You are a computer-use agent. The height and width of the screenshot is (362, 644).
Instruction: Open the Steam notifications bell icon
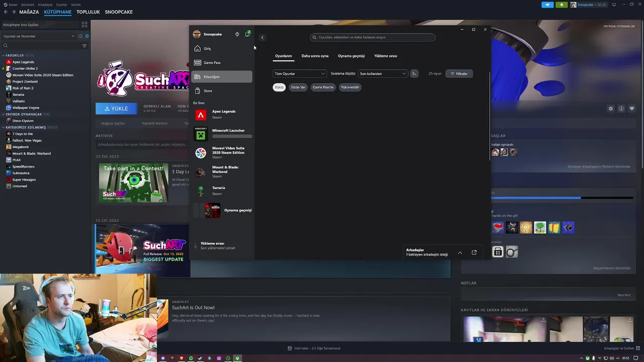click(561, 5)
